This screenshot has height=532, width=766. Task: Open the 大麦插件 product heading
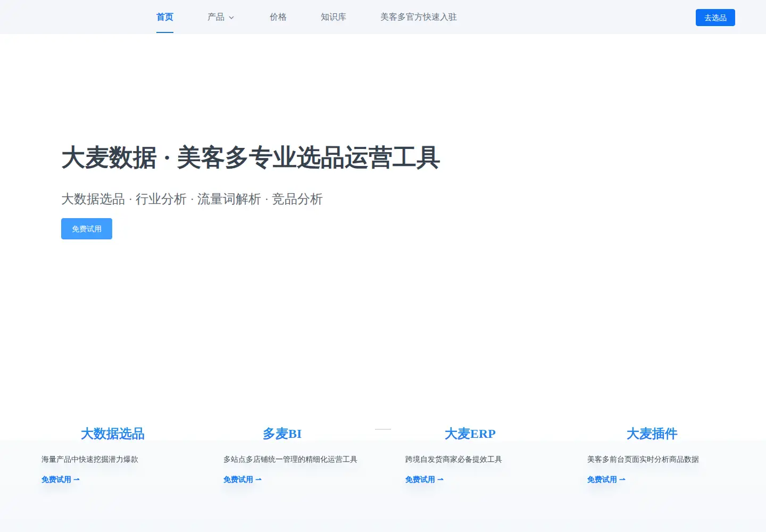click(x=652, y=434)
